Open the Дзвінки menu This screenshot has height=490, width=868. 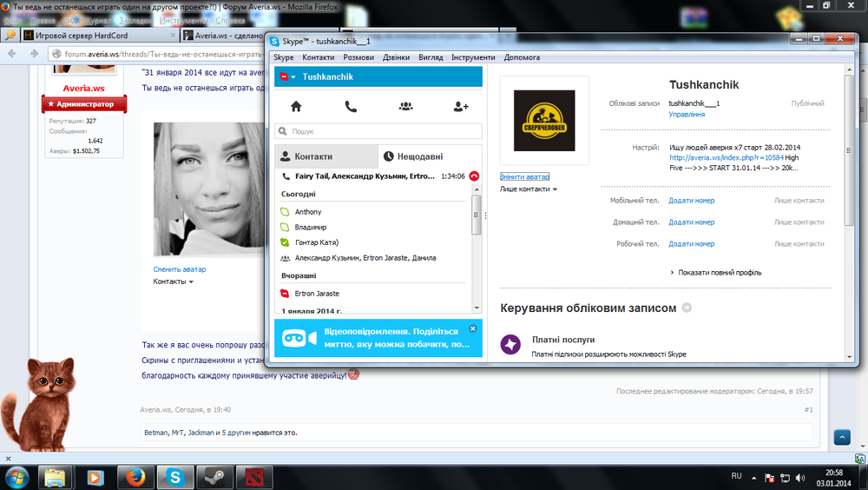click(397, 57)
